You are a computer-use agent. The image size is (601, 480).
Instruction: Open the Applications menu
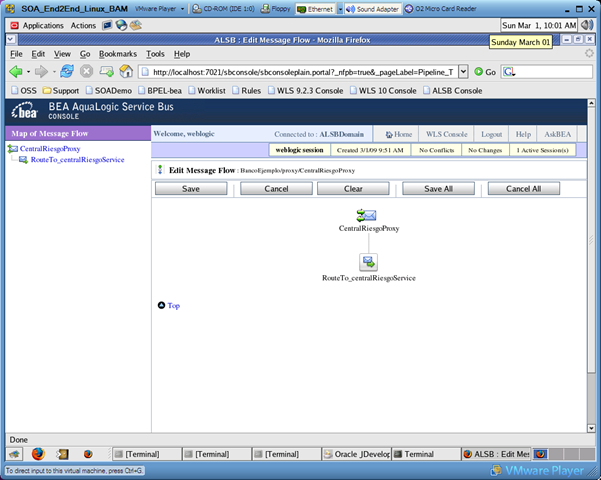point(43,26)
